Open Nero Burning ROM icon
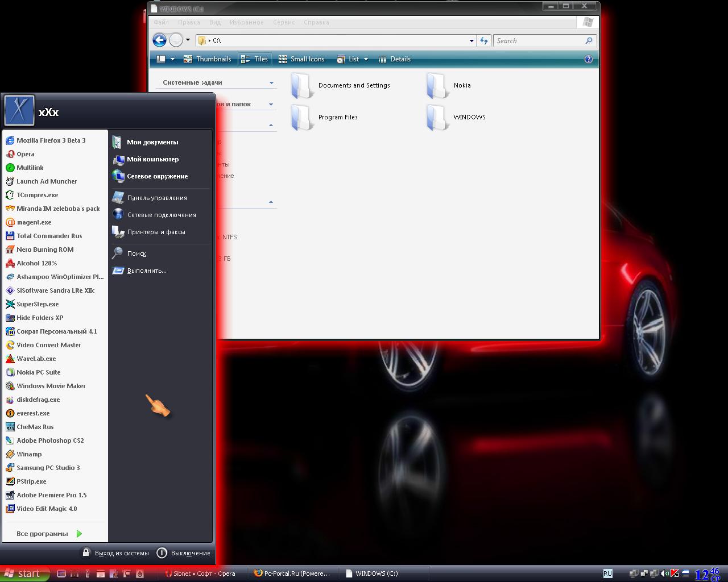This screenshot has height=582, width=728. [10, 250]
